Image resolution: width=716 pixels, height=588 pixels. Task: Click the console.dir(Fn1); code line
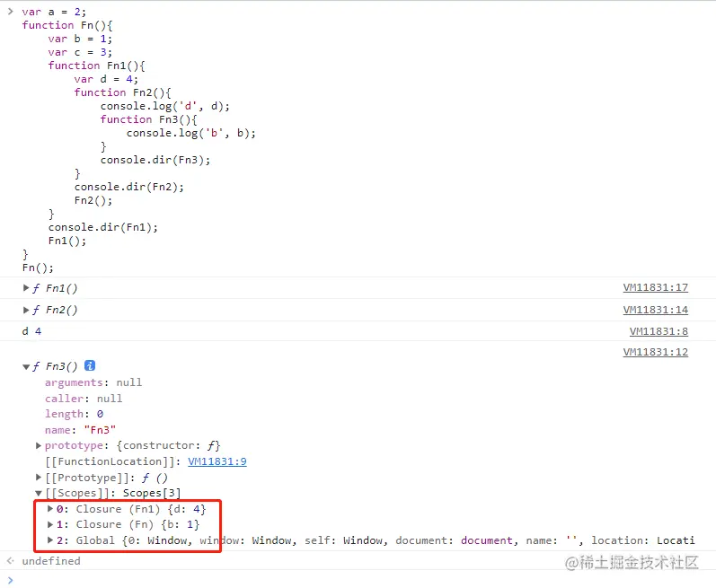103,227
